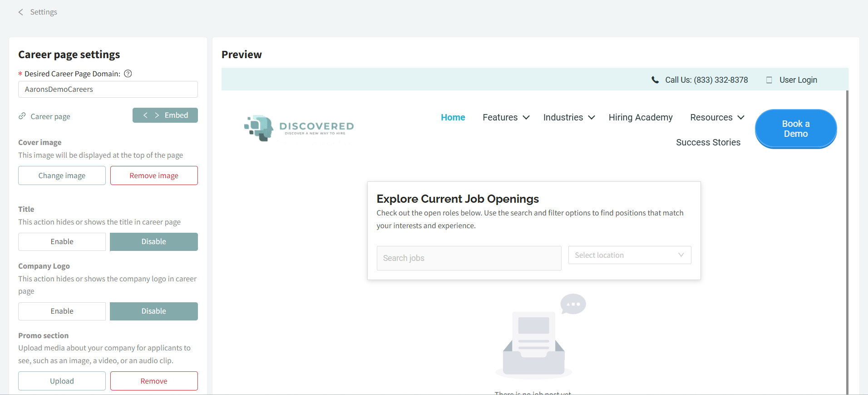Expand the Resources menu chevron
This screenshot has height=395, width=868.
(741, 117)
